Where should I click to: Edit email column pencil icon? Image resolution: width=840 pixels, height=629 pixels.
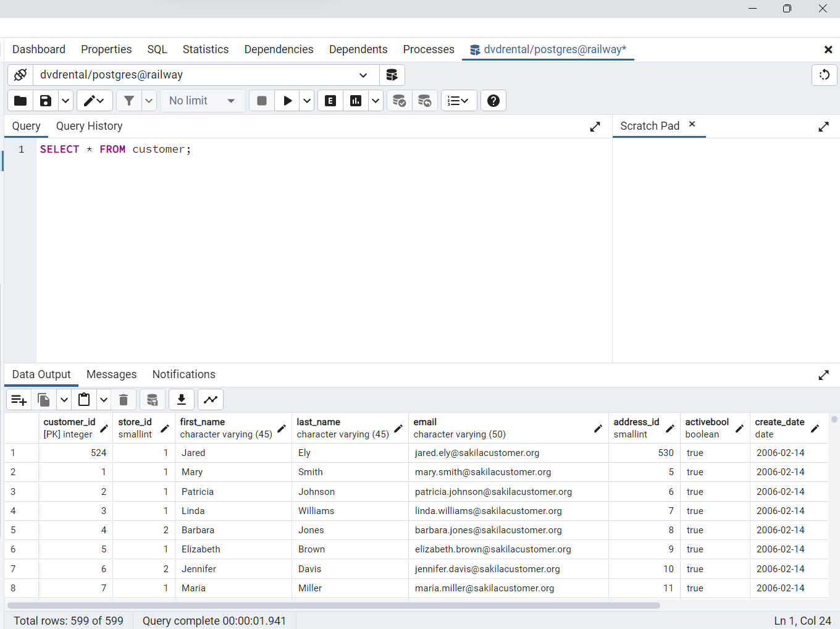coord(598,428)
